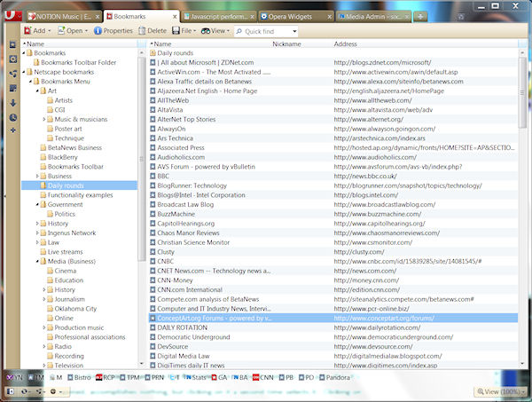Click the closed tabs trash icon in the tab bar
Screen dimensions: 532x402
(x=461, y=17)
